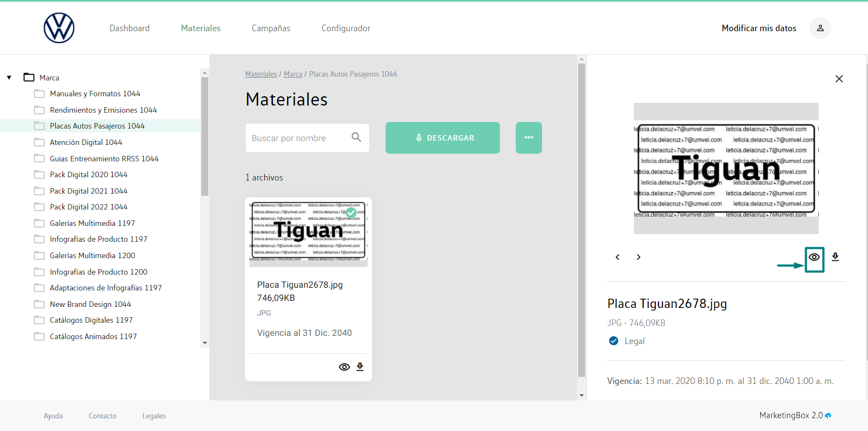The width and height of the screenshot is (868, 431).
Task: Click the folder tree scrollbar thumb
Action: point(205,136)
